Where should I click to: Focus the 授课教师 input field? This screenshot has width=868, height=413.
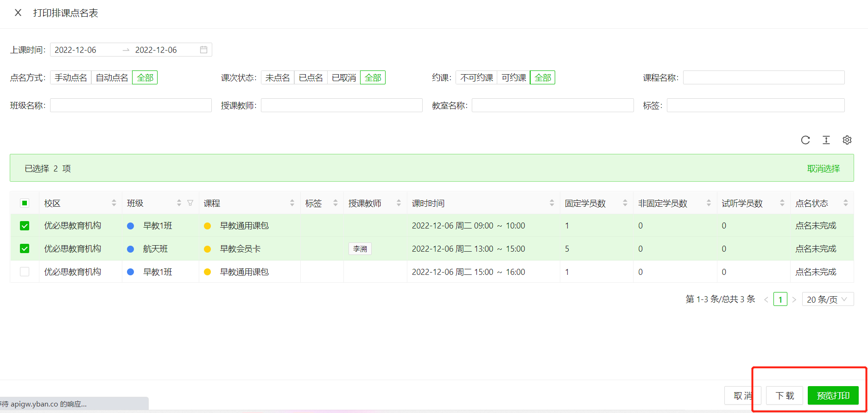pyautogui.click(x=342, y=105)
